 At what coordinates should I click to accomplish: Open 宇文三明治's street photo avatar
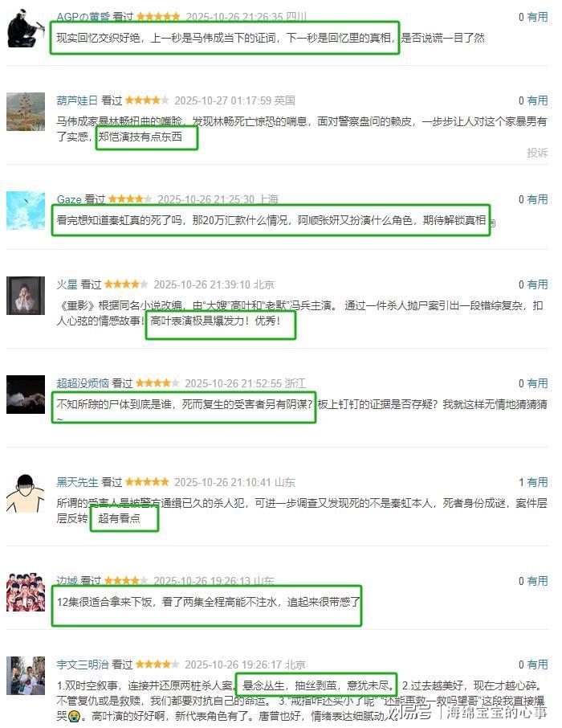[x=26, y=676]
